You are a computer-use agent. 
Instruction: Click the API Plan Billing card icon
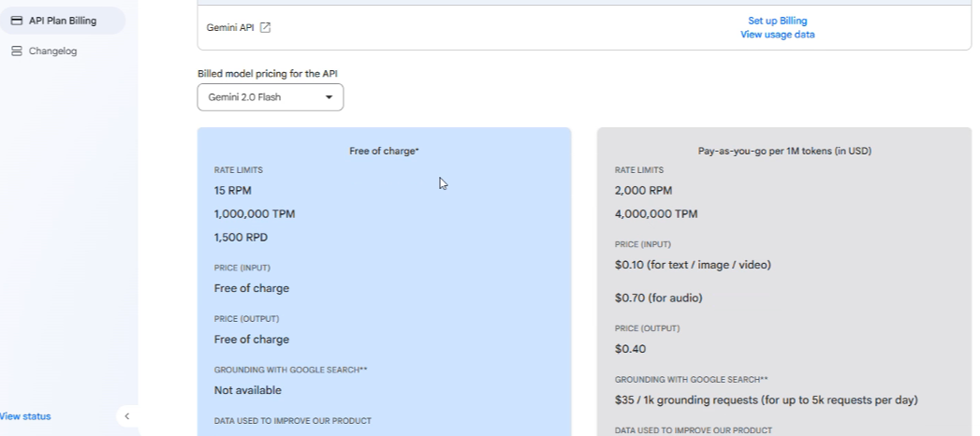[17, 21]
